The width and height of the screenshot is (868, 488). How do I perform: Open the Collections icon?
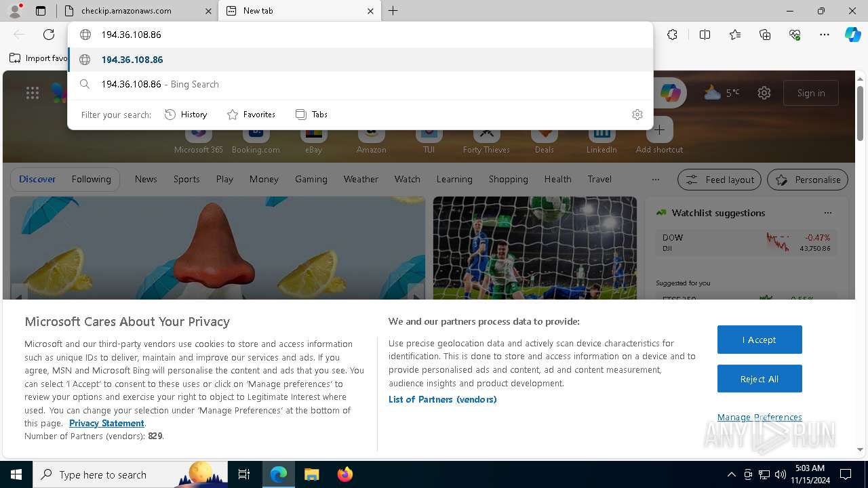coord(765,35)
